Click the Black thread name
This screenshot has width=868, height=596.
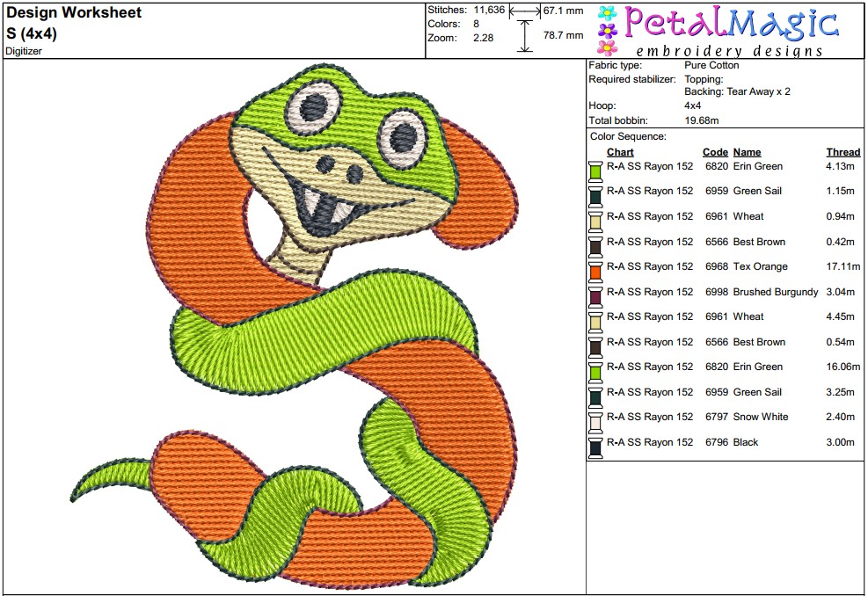pos(745,442)
